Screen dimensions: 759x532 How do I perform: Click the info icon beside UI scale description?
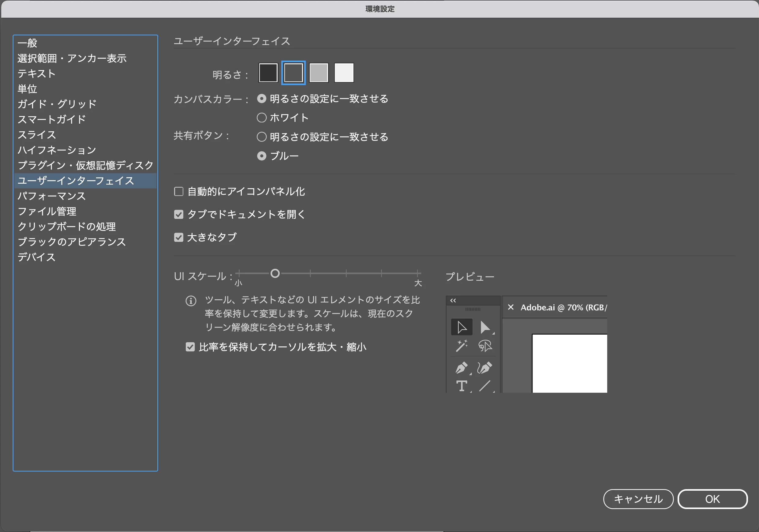(x=191, y=301)
